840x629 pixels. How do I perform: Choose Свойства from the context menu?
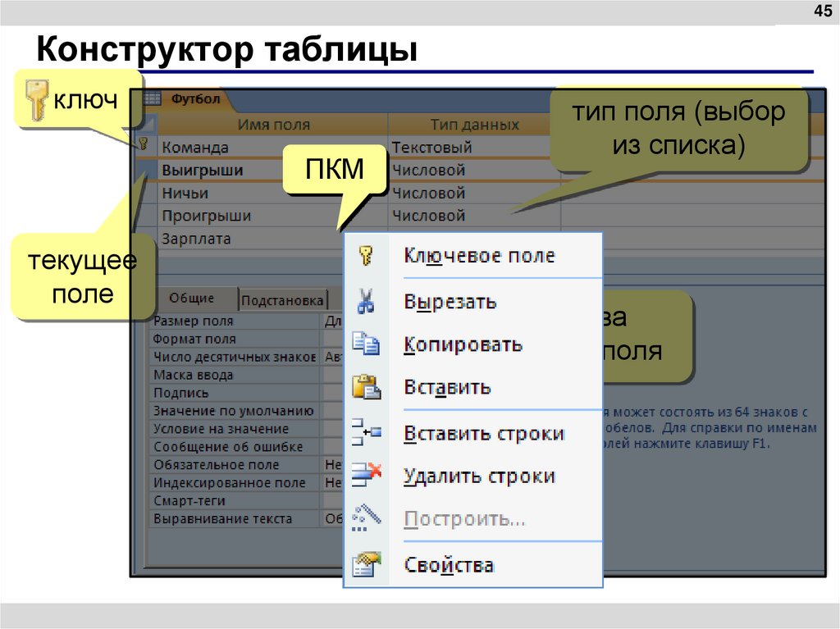[449, 564]
